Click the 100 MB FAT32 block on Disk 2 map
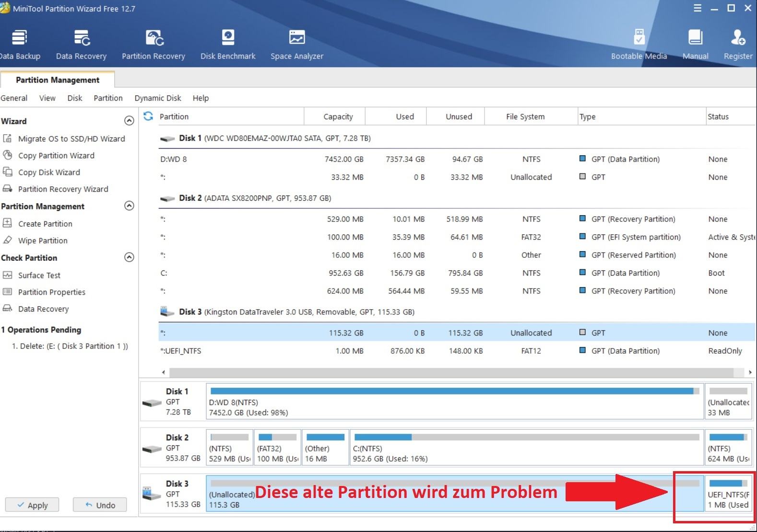The height and width of the screenshot is (532, 757). click(x=277, y=447)
